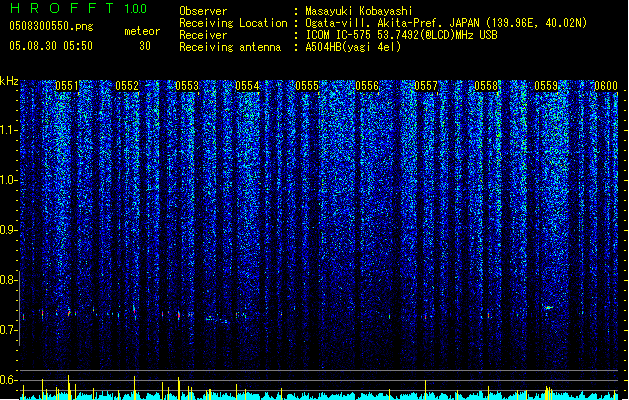629x400 pixels.
Task: Click the 0.7 kHz axis label
Action: click(x=7, y=330)
